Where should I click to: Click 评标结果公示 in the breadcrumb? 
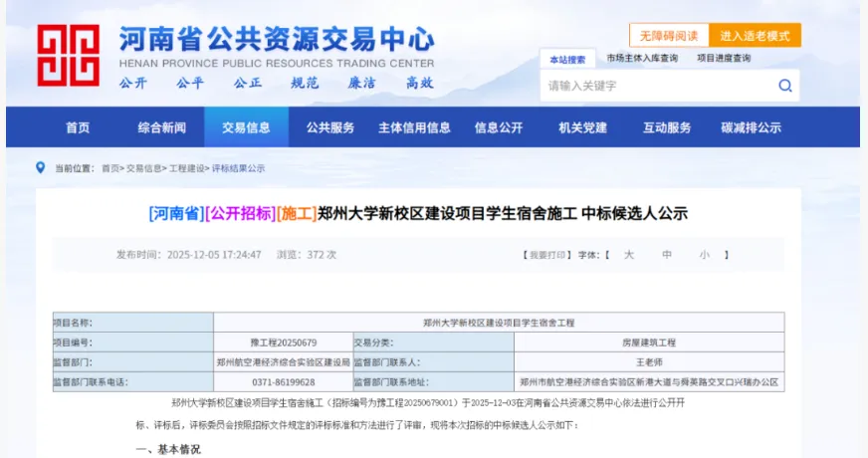(239, 168)
